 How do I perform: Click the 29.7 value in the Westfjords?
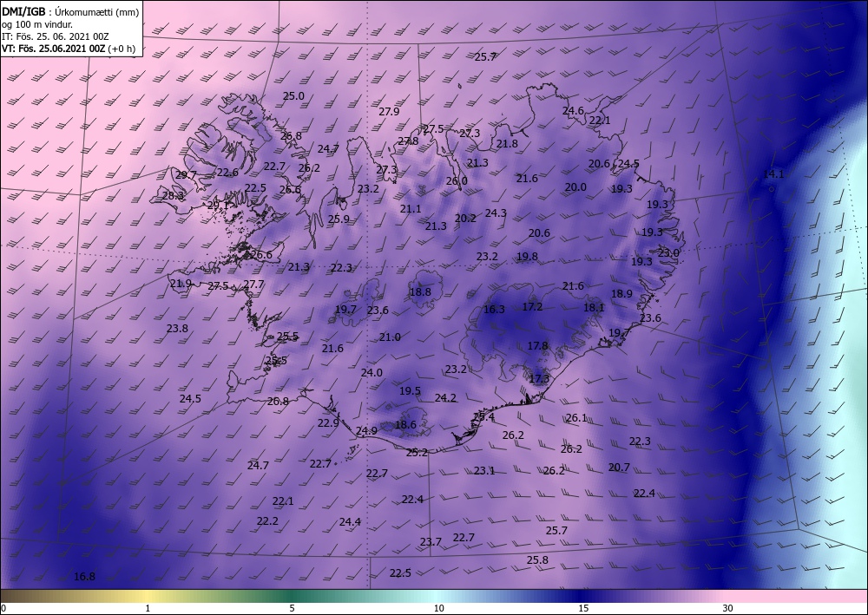(186, 174)
